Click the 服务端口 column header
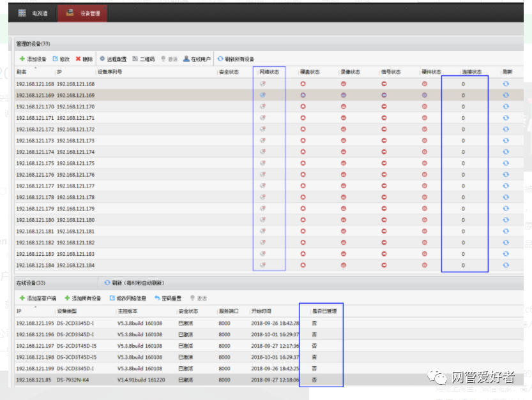This screenshot has height=400, width=532. pos(229,311)
